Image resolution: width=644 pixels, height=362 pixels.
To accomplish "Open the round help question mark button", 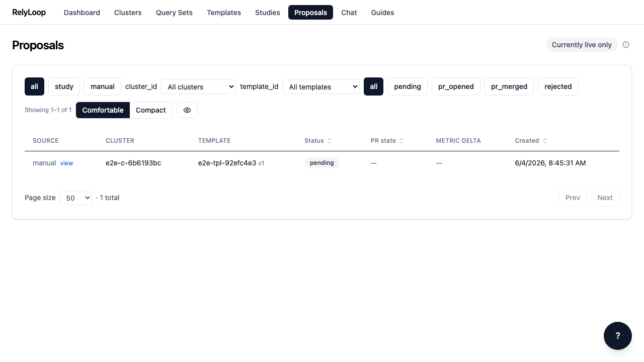I will [618, 336].
